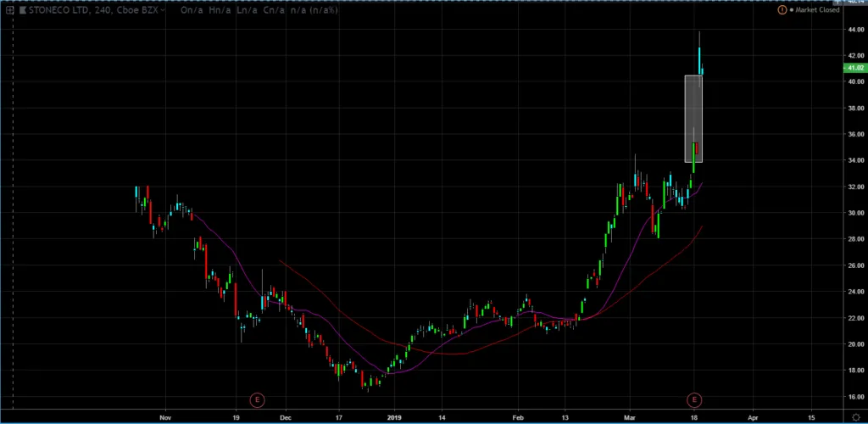Expand the STONECO LTD title dropdown chevron
This screenshot has width=868, height=424.
point(163,10)
